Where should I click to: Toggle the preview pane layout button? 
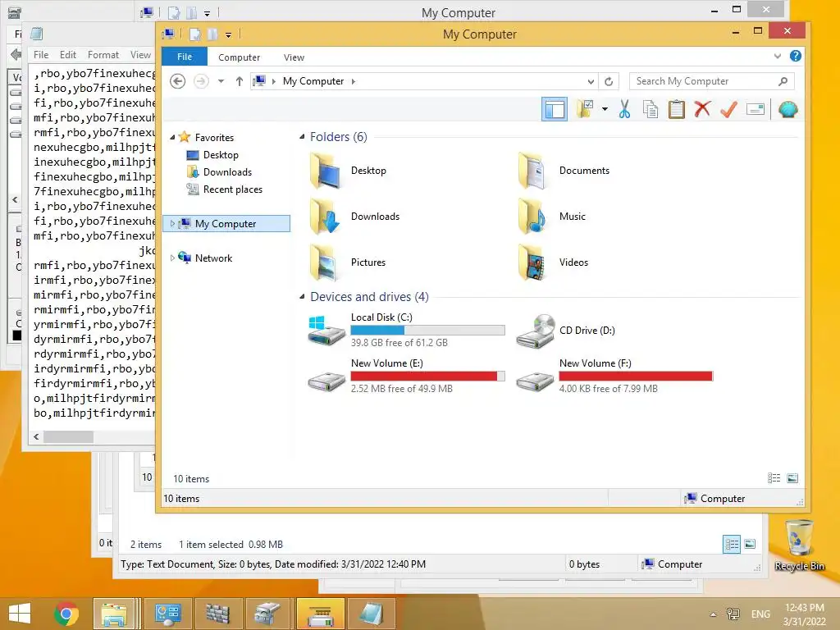tap(555, 109)
